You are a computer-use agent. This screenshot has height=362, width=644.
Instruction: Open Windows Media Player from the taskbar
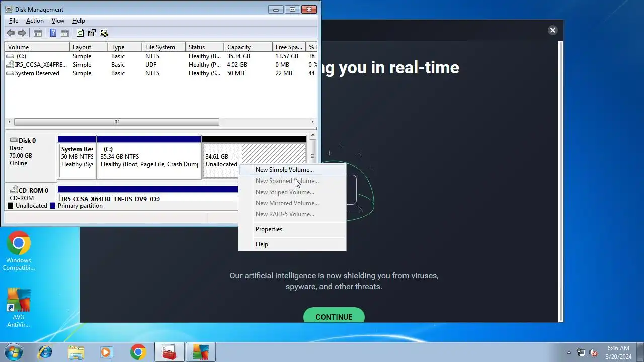[107, 352]
